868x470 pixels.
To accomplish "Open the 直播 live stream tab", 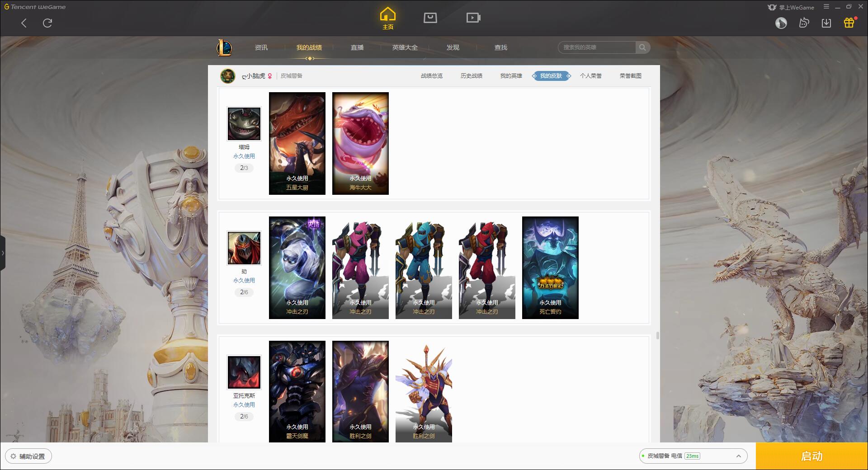I will pos(357,47).
